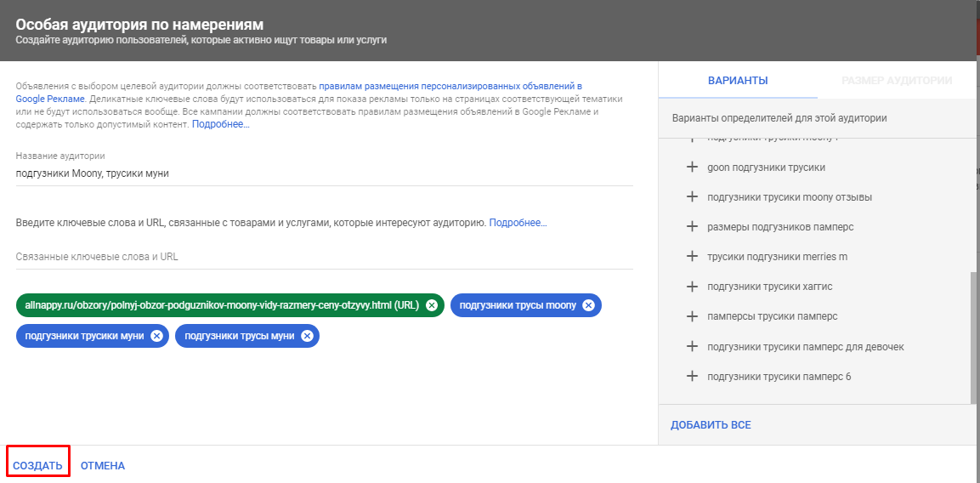The width and height of the screenshot is (980, 483).
Task: Open the personalized ads policy link
Action: [x=450, y=87]
